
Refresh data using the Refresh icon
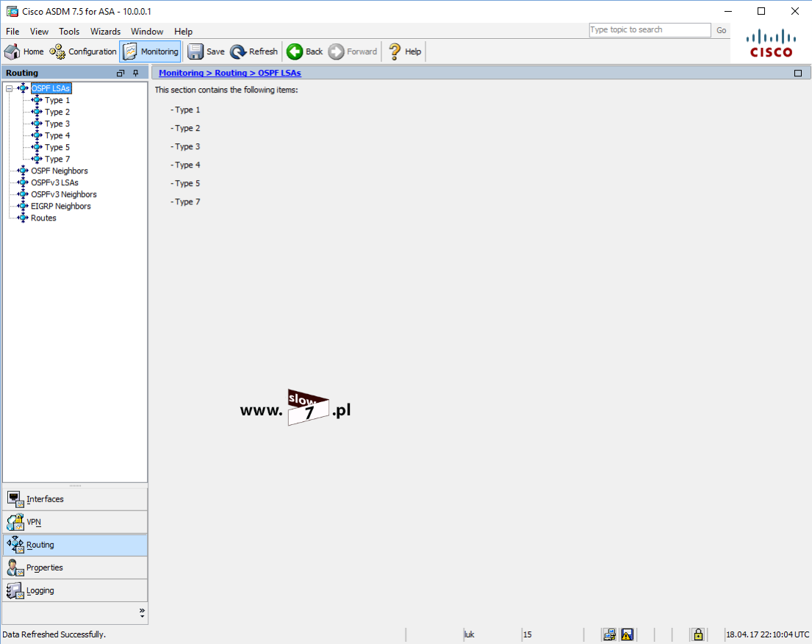click(254, 51)
